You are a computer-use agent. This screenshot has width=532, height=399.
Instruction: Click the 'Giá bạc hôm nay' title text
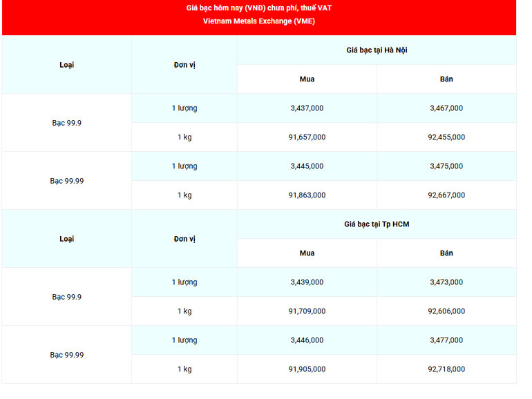[x=259, y=8]
